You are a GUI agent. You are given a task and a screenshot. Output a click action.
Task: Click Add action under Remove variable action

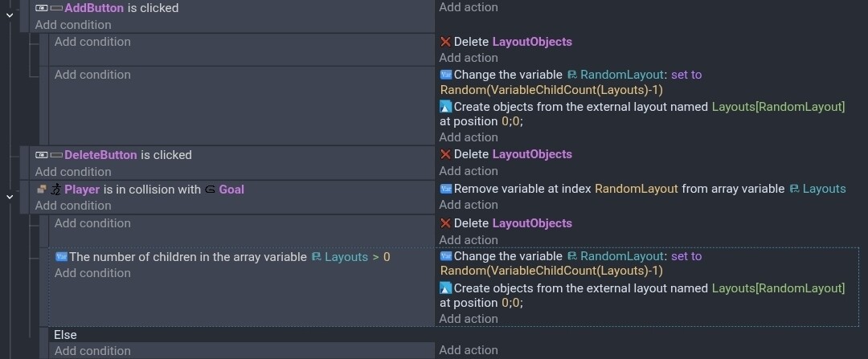point(469,206)
